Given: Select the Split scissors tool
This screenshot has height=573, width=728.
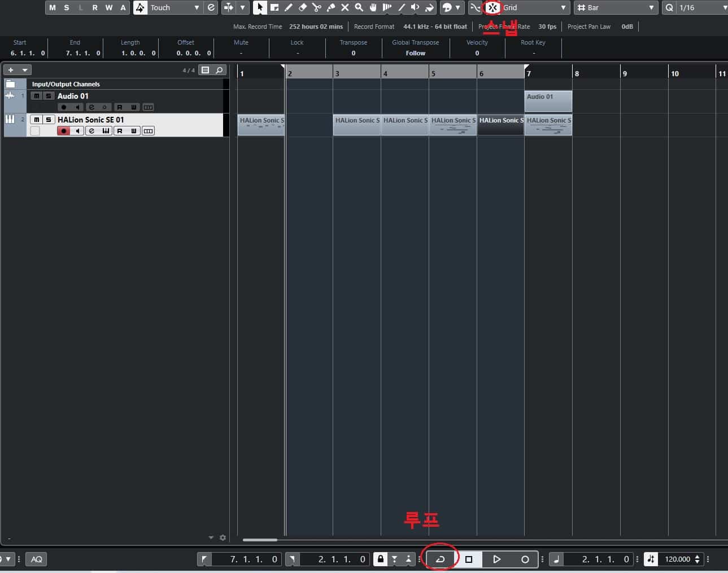Looking at the screenshot, I should coord(317,7).
